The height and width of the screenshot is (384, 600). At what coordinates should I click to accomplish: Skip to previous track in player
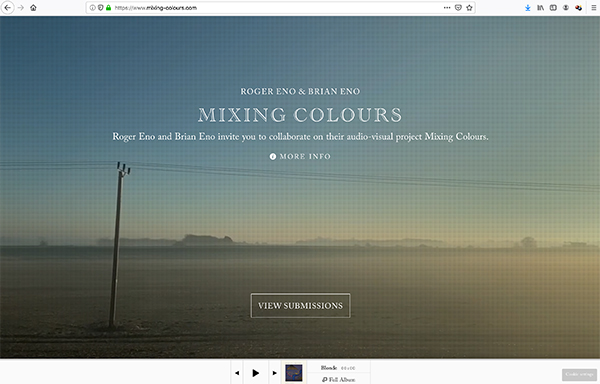point(237,373)
